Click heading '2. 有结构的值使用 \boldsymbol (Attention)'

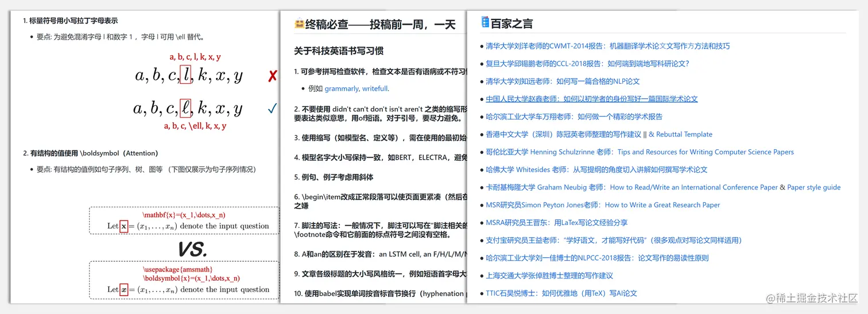pos(90,153)
